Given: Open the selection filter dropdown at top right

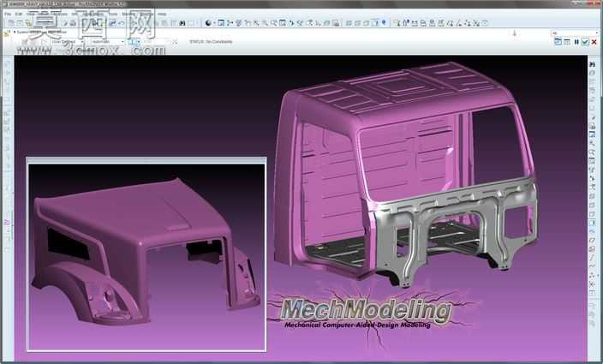Looking at the screenshot, I should (x=575, y=33).
